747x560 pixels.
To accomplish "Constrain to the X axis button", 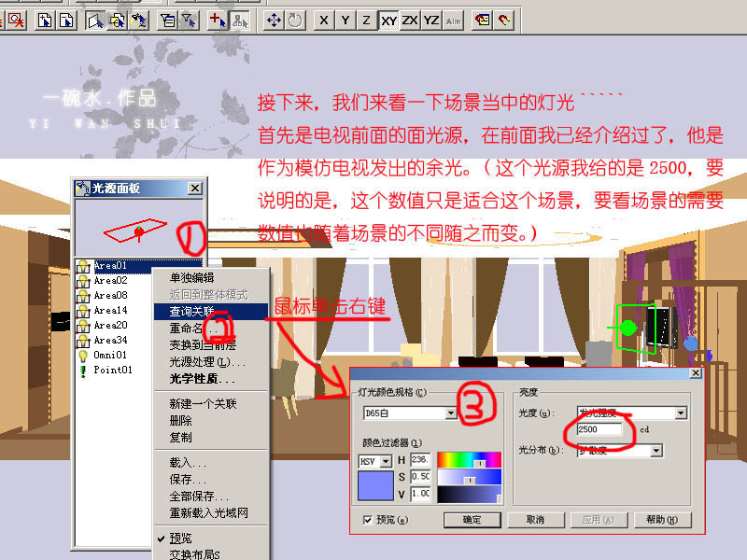I will 324,21.
